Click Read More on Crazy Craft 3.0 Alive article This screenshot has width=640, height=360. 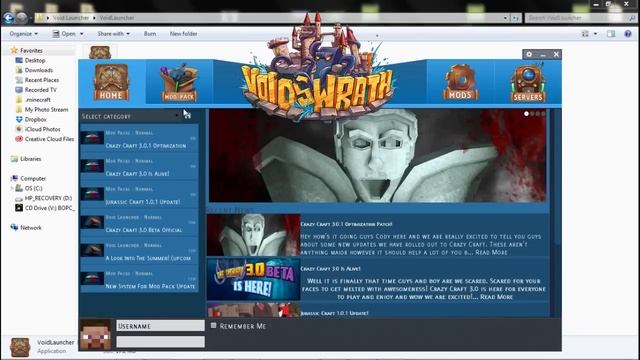click(x=496, y=297)
